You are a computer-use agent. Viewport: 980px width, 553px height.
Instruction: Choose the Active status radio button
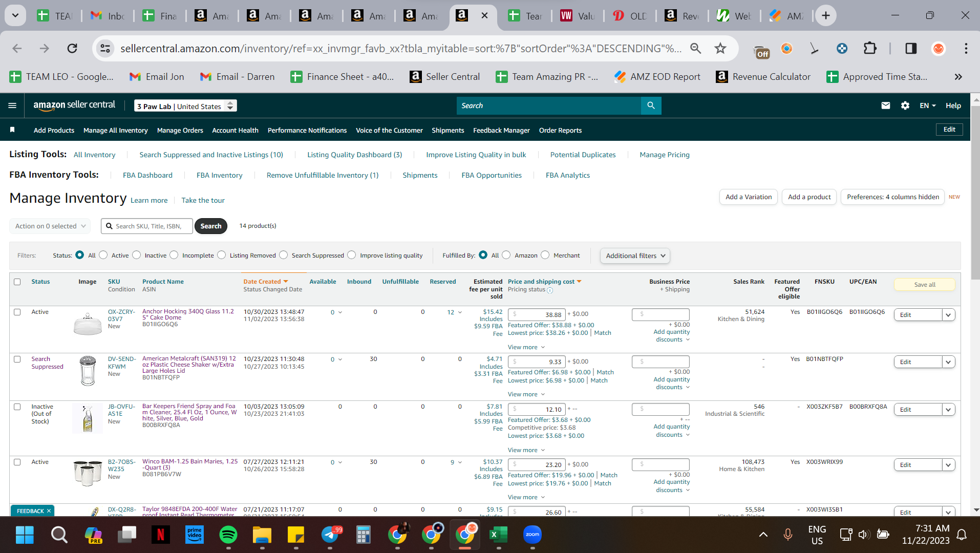tap(103, 255)
